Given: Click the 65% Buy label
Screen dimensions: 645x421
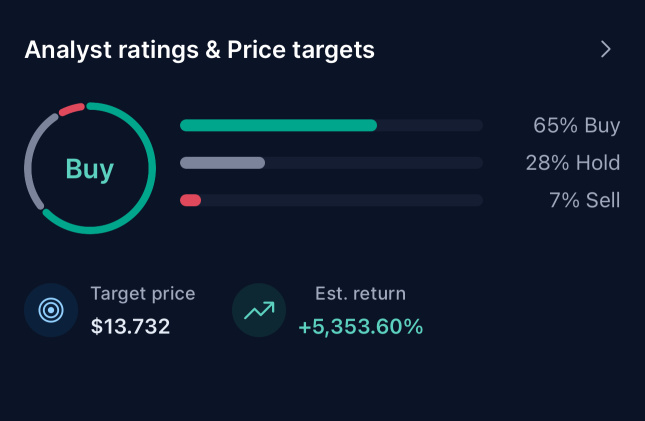Looking at the screenshot, I should (x=576, y=126).
